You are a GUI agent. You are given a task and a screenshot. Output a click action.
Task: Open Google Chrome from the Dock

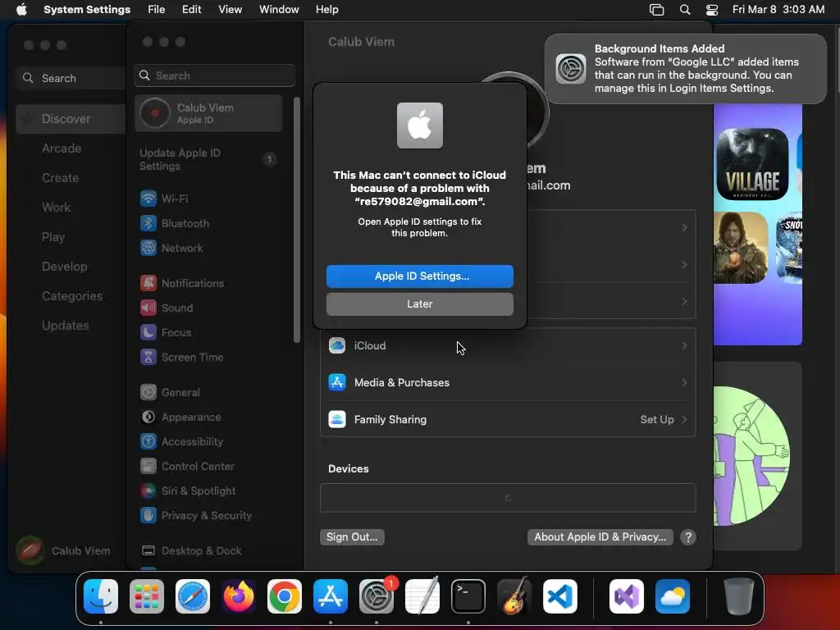(x=285, y=596)
